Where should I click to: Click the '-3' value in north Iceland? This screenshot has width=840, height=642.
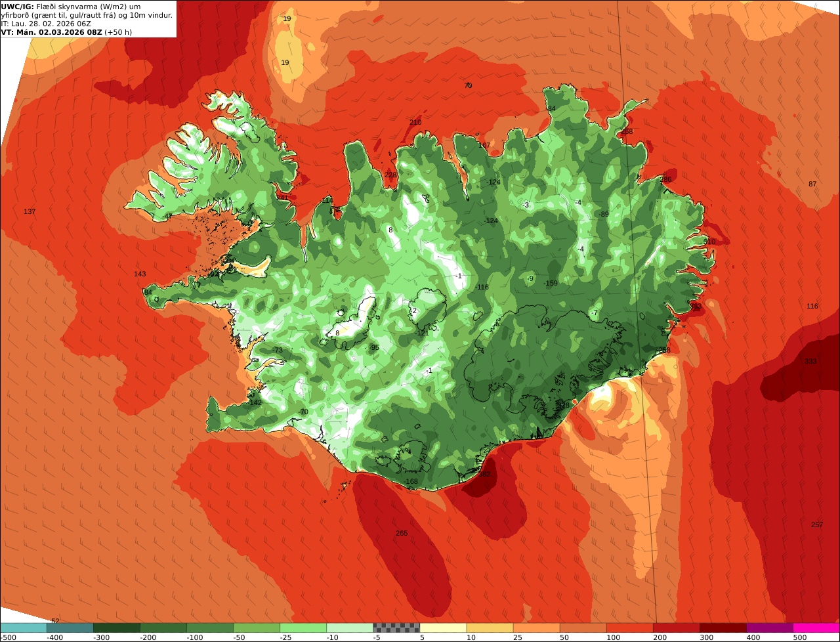[x=526, y=205]
